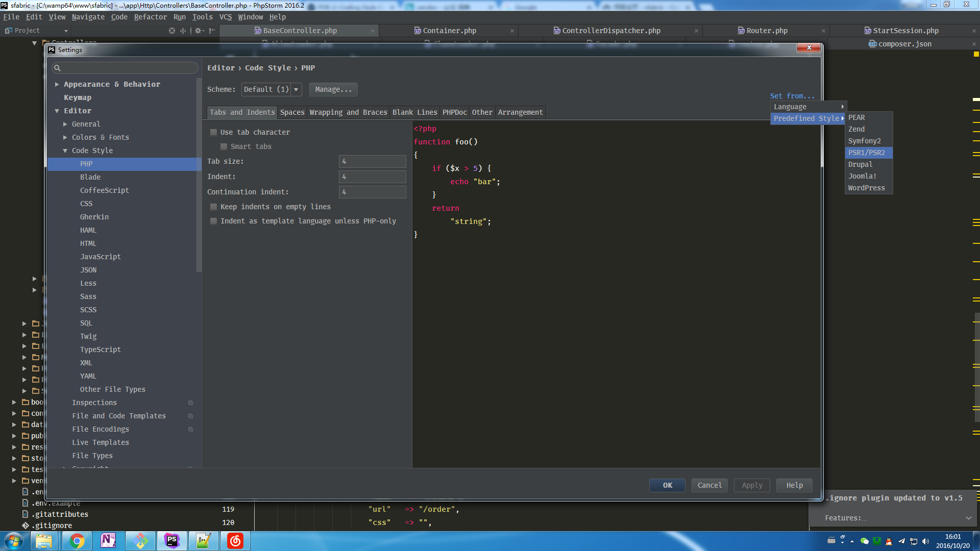Close the Container.php editor tab
Screen dimensions: 980x551
(512, 31)
